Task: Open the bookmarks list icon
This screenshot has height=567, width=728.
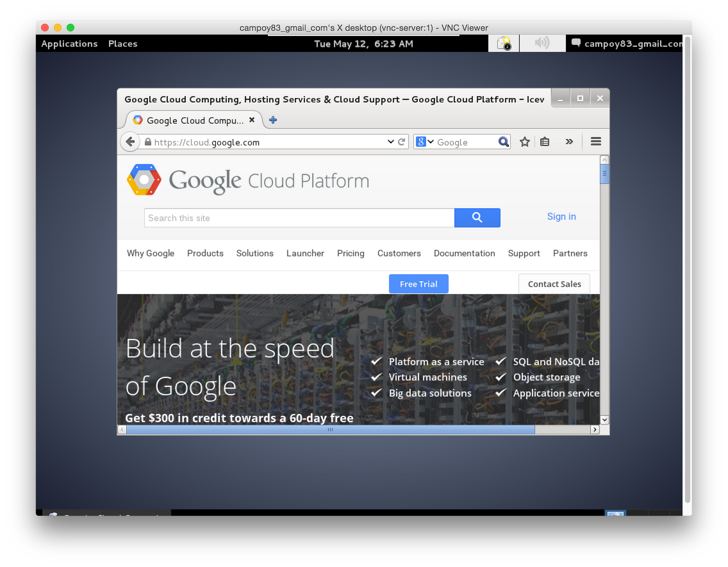Action: click(x=545, y=142)
